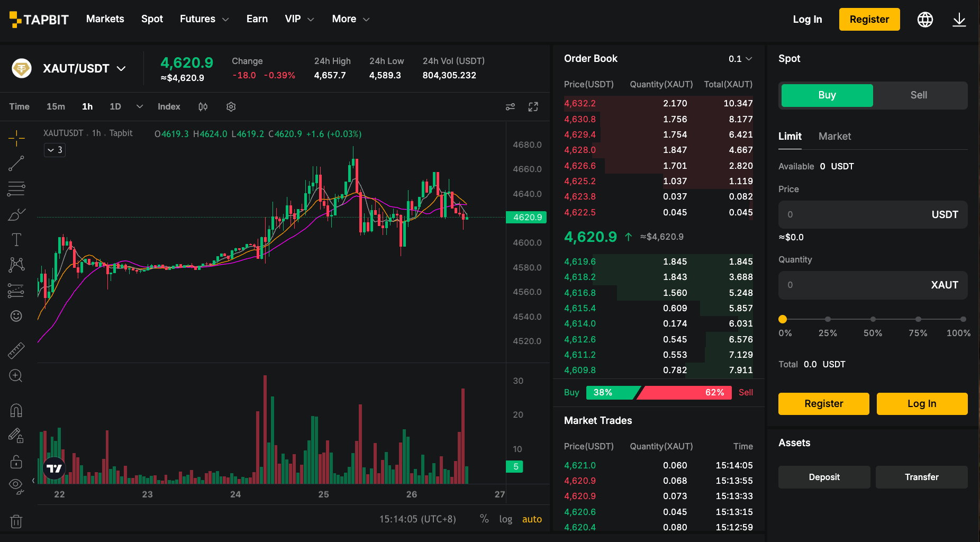Focus the Quantity XAUT input field
The height and width of the screenshot is (542, 980).
(873, 285)
